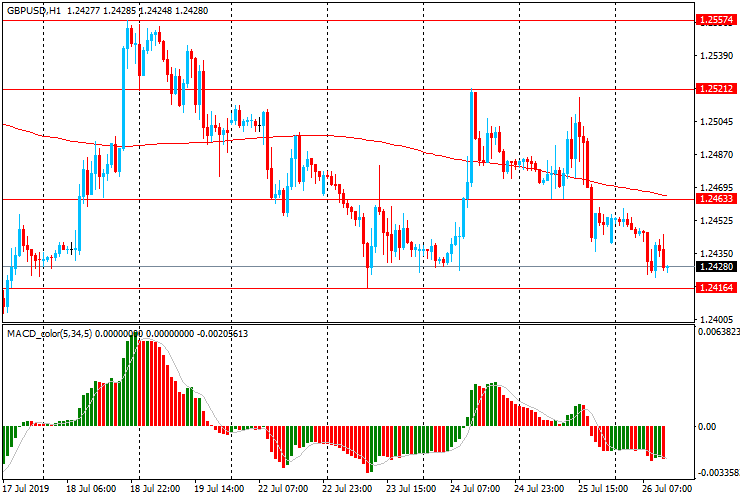Click the 18 Jul 22:00 time label
Image resolution: width=740 pixels, height=500 pixels.
[x=155, y=488]
